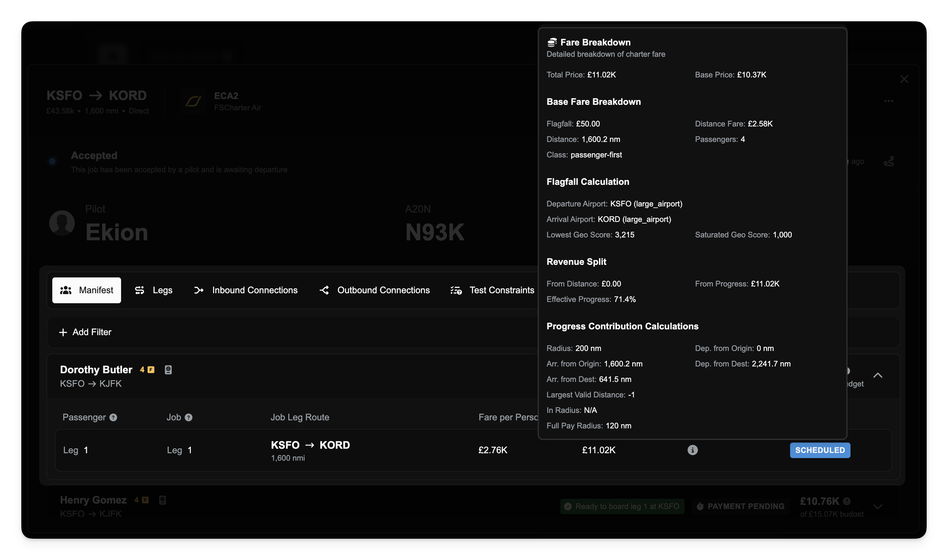This screenshot has width=948, height=560.
Task: Collapse the Dorothy Butler passenger group
Action: point(878,375)
